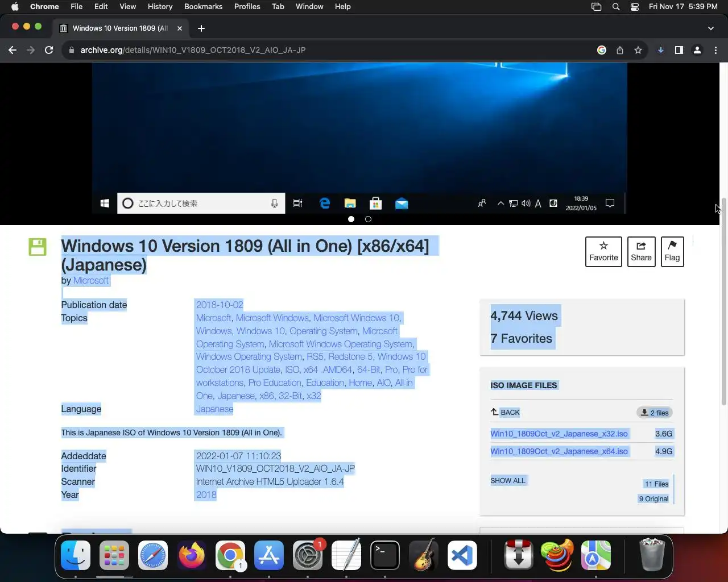
Task: Open the Chrome three-dot menu
Action: pos(715,50)
